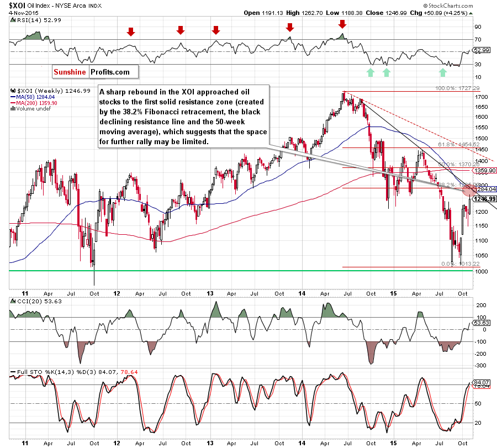Image resolution: width=497 pixels, height=448 pixels.
Task: Click the '50.0%: 1370.26' Fibonacci label
Action: (x=459, y=165)
